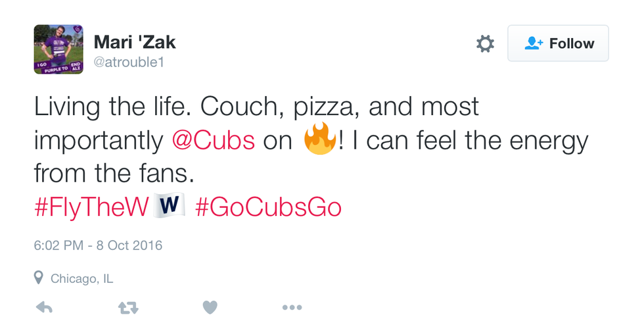
Task: Follow the @atrouble1 account
Action: pos(558,43)
